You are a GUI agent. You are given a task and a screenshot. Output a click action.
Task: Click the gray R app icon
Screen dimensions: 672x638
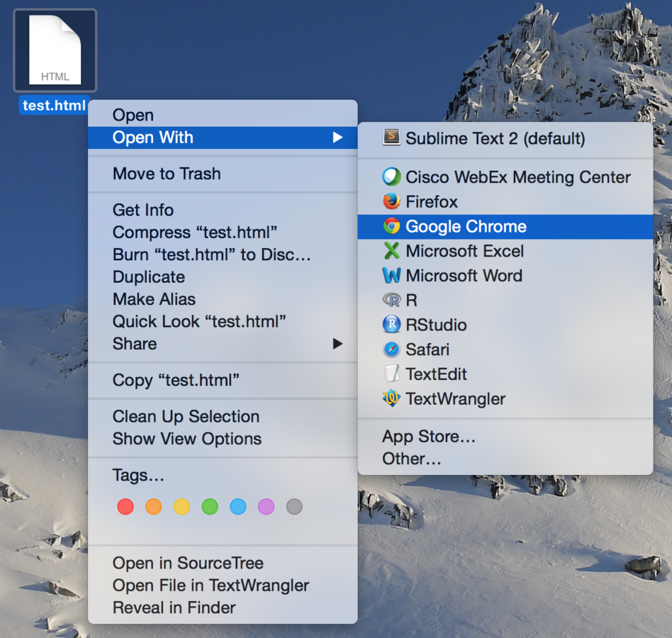pyautogui.click(x=391, y=300)
